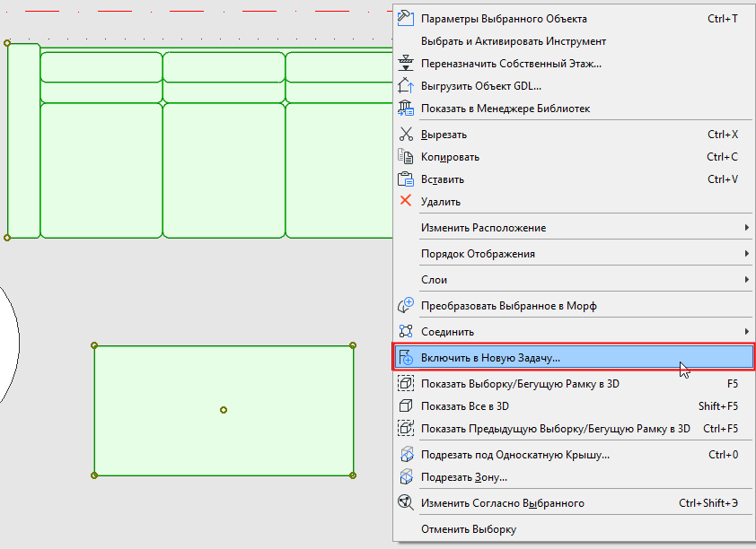Click the Параметры Выбранного Объекта icon
756x549 pixels.
click(x=406, y=18)
